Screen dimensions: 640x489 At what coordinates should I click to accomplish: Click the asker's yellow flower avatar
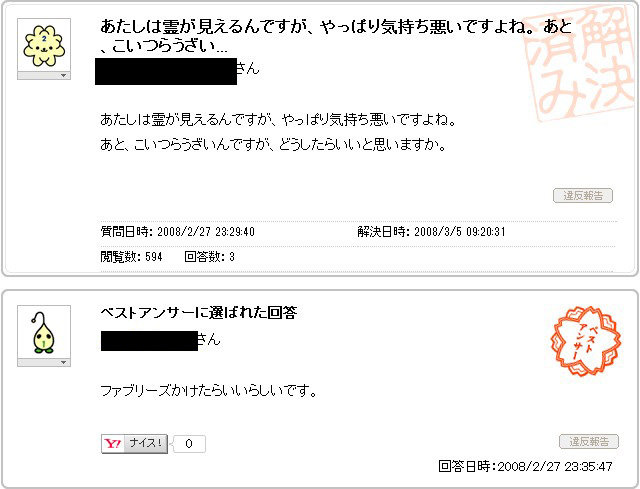44,45
